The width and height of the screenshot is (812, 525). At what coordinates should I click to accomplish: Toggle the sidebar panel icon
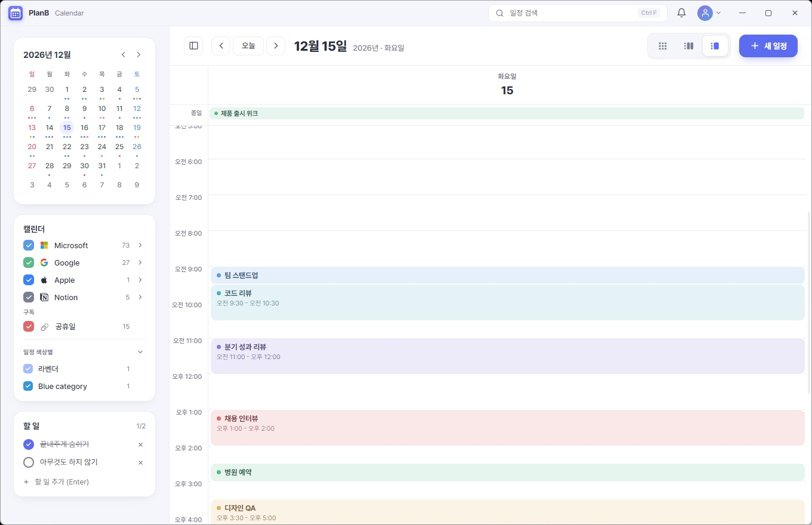click(193, 46)
